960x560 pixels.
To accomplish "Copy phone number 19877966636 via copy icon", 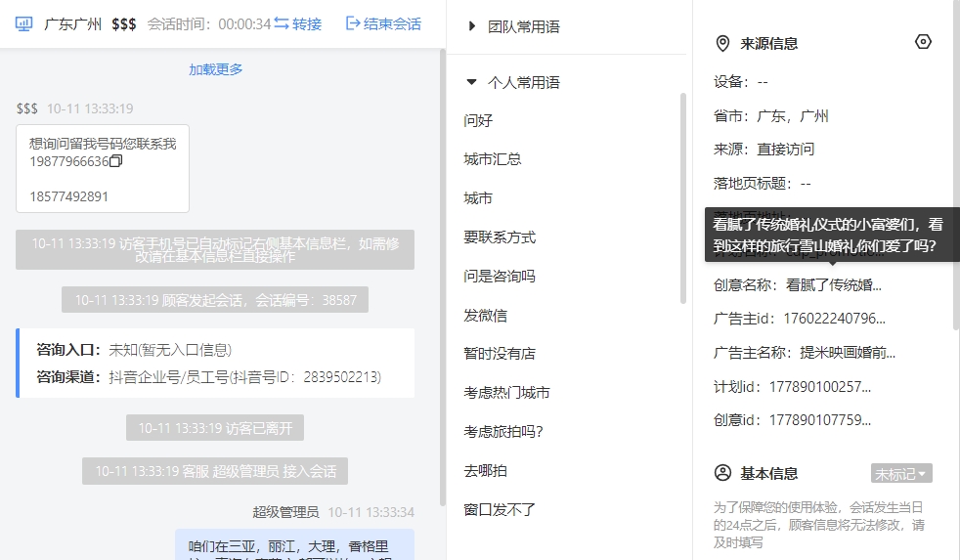I will [x=116, y=161].
